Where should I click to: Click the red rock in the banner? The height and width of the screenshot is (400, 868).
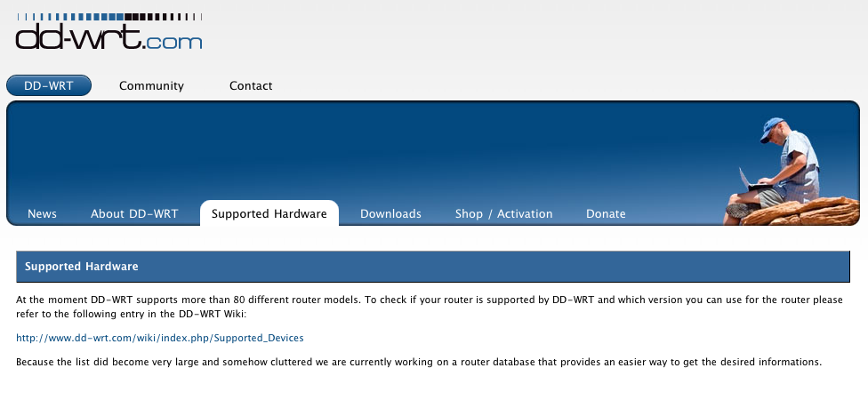[800, 212]
